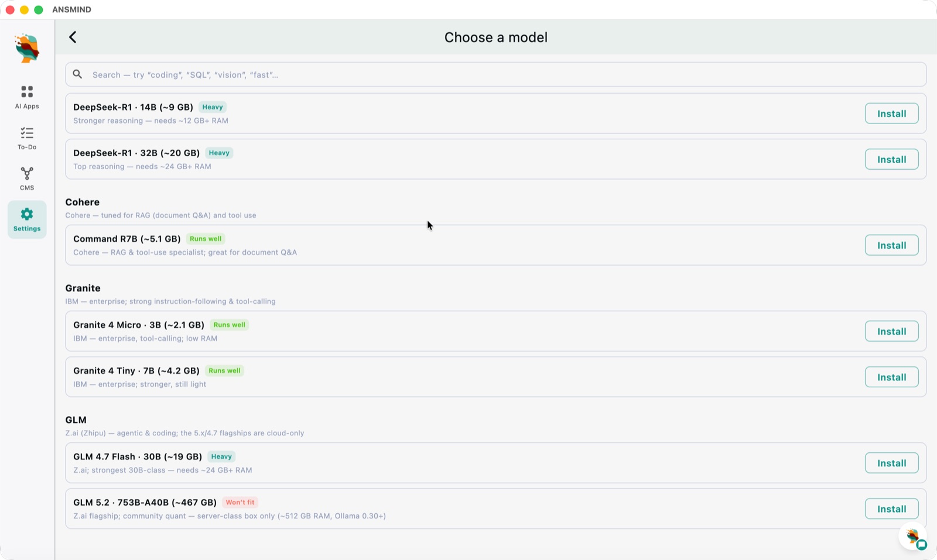Select the DeepSeek-R1 · 32B (~20 GB) title
Viewport: 937px width, 560px height.
pos(136,153)
